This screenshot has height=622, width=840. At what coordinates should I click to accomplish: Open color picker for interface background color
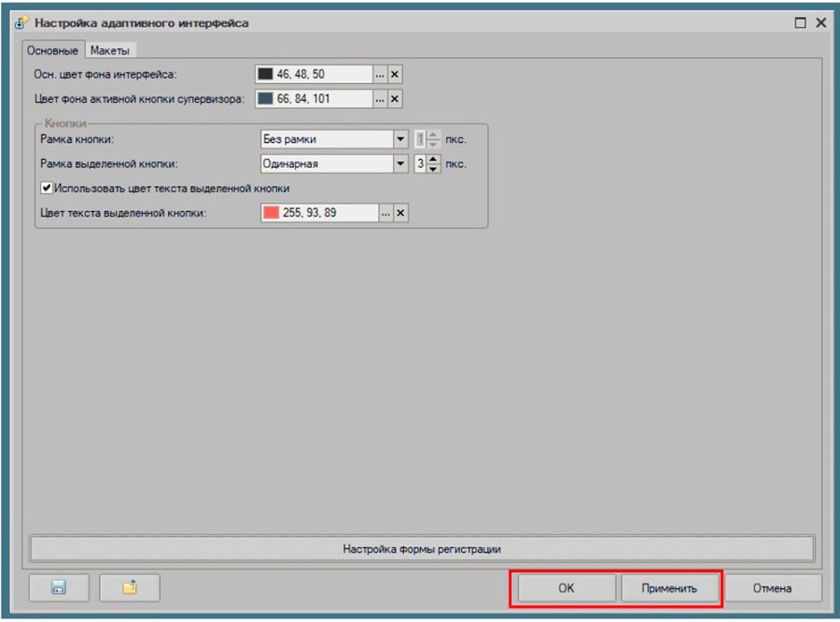380,74
